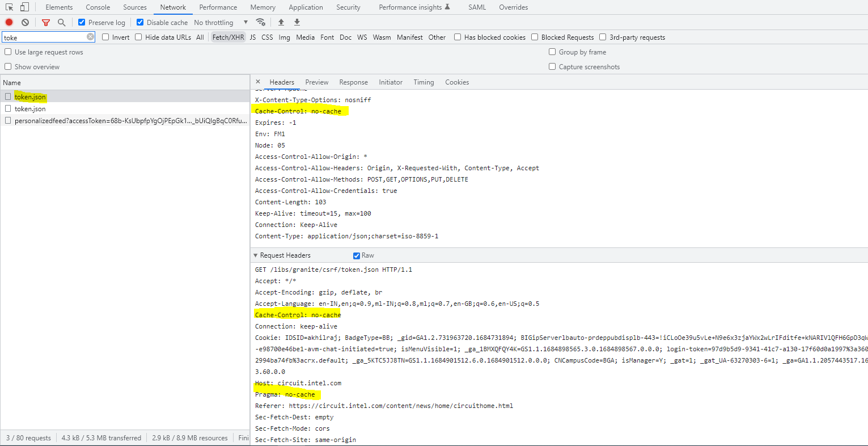The width and height of the screenshot is (868, 446).
Task: Stop recording the network log
Action: pos(8,22)
